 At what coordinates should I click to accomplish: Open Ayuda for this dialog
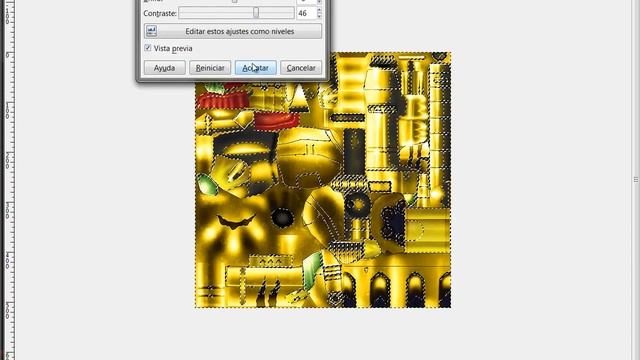(x=164, y=68)
